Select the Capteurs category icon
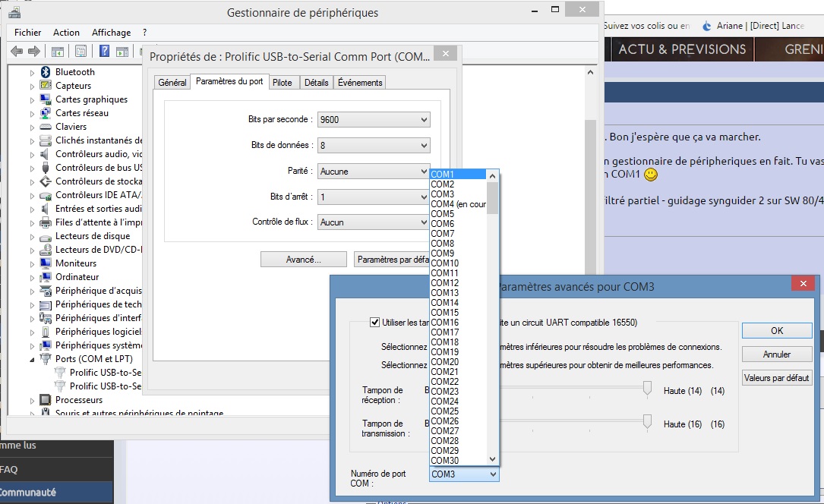The image size is (824, 504). pos(46,86)
